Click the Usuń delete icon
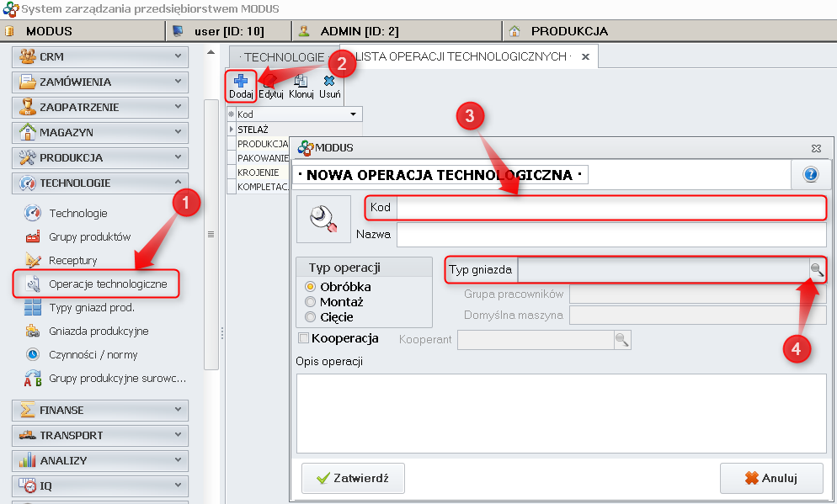The height and width of the screenshot is (504, 837). point(328,81)
